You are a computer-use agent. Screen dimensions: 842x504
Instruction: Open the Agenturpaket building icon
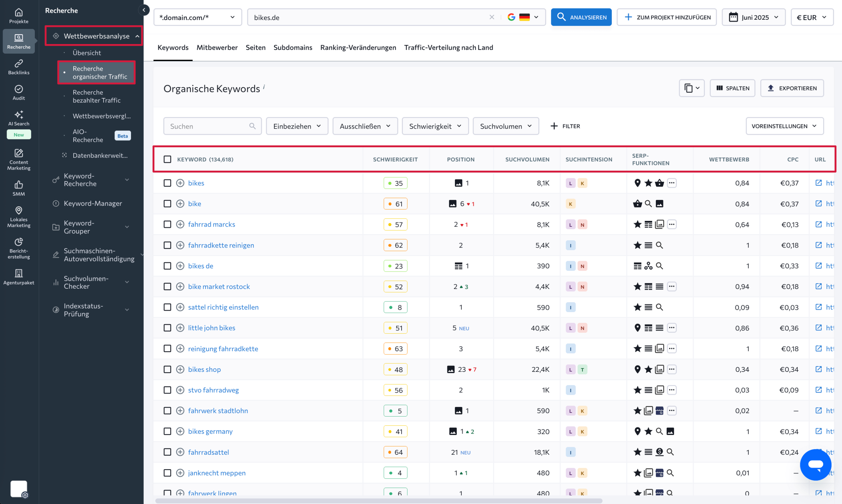pyautogui.click(x=19, y=274)
